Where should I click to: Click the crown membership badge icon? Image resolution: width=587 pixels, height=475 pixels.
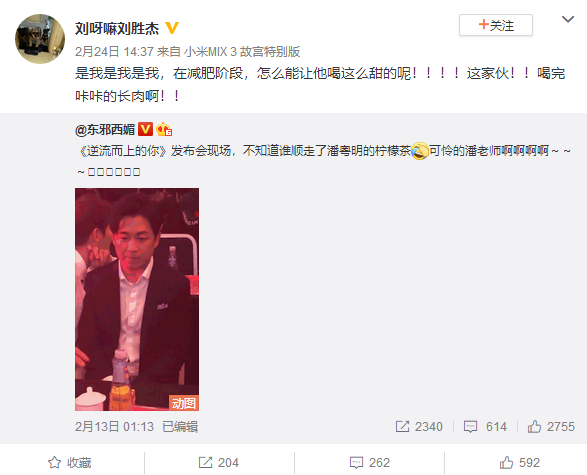pyautogui.click(x=164, y=129)
